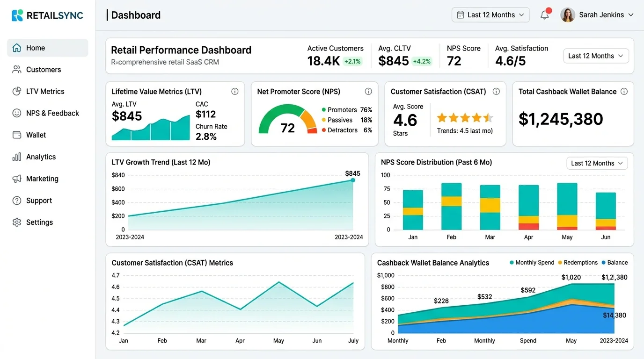Open notifications bell icon
This screenshot has height=359, width=644.
pyautogui.click(x=545, y=14)
